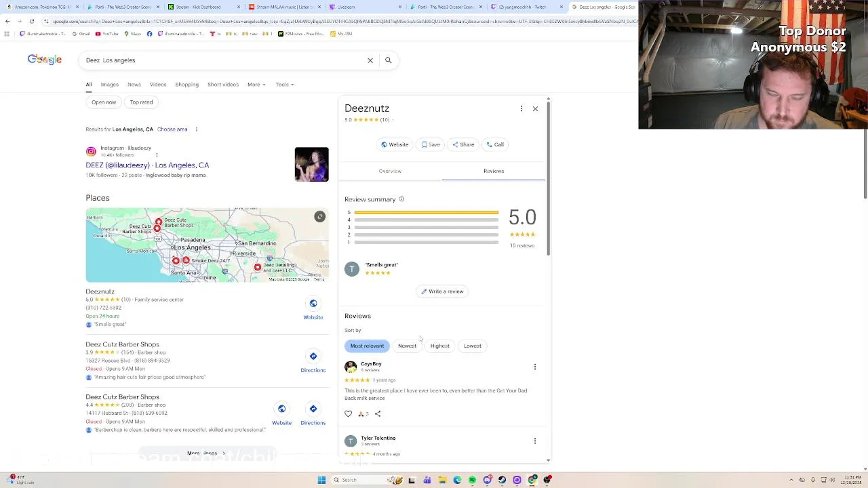Open Steam from the taskbar
The height and width of the screenshot is (488, 868).
click(x=502, y=480)
